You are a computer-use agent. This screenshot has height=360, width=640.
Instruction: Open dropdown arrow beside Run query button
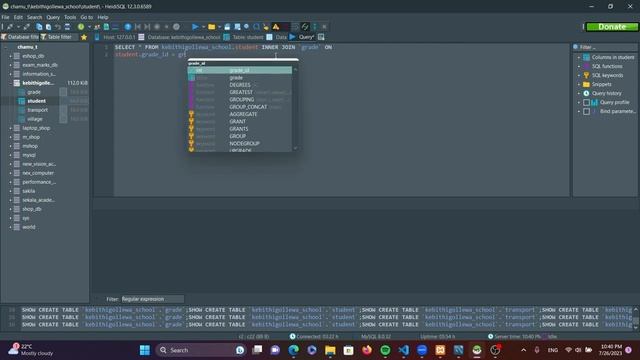tap(203, 27)
